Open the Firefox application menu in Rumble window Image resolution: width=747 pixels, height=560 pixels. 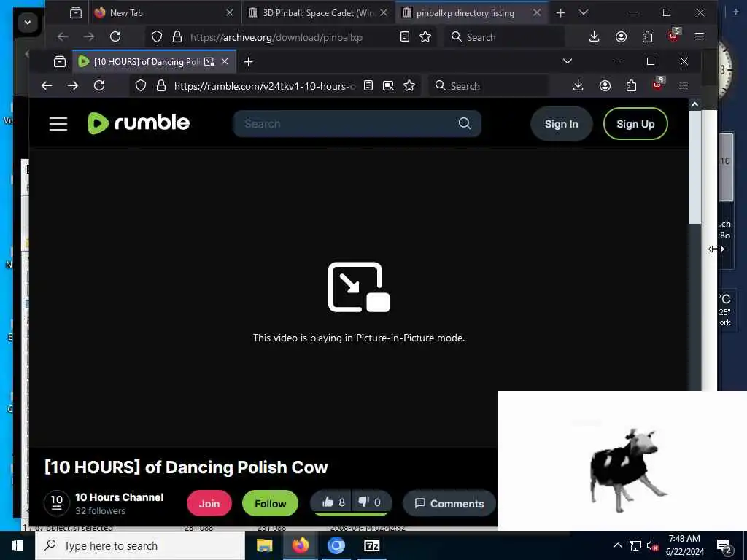click(684, 85)
